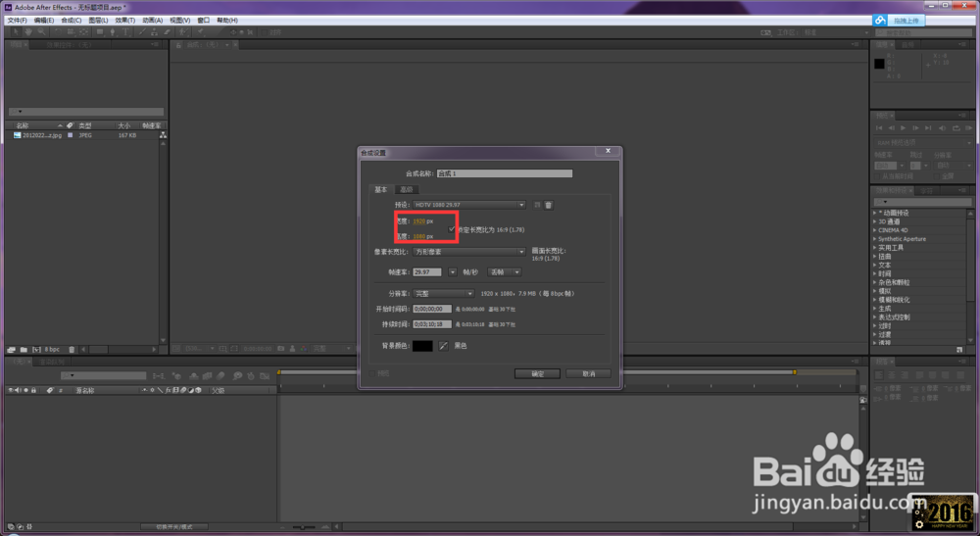The image size is (980, 536).
Task: Select the Rectangle shape tool
Action: pos(100,31)
